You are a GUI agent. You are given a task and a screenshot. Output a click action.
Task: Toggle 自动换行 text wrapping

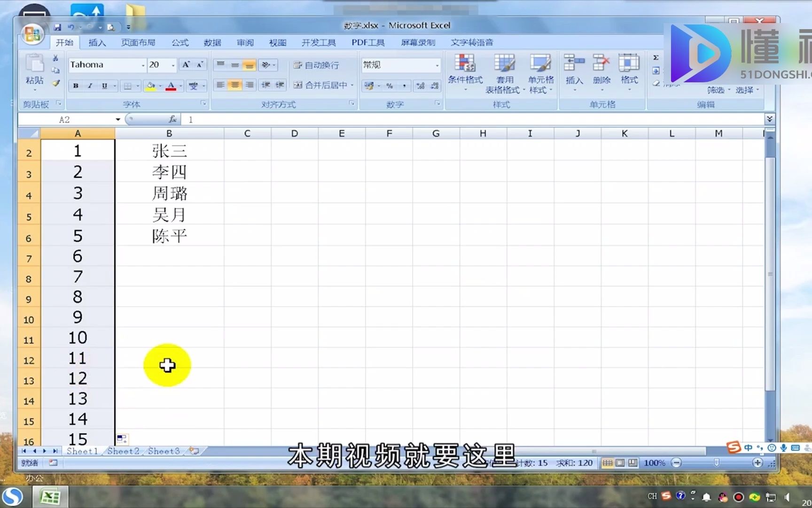[318, 65]
